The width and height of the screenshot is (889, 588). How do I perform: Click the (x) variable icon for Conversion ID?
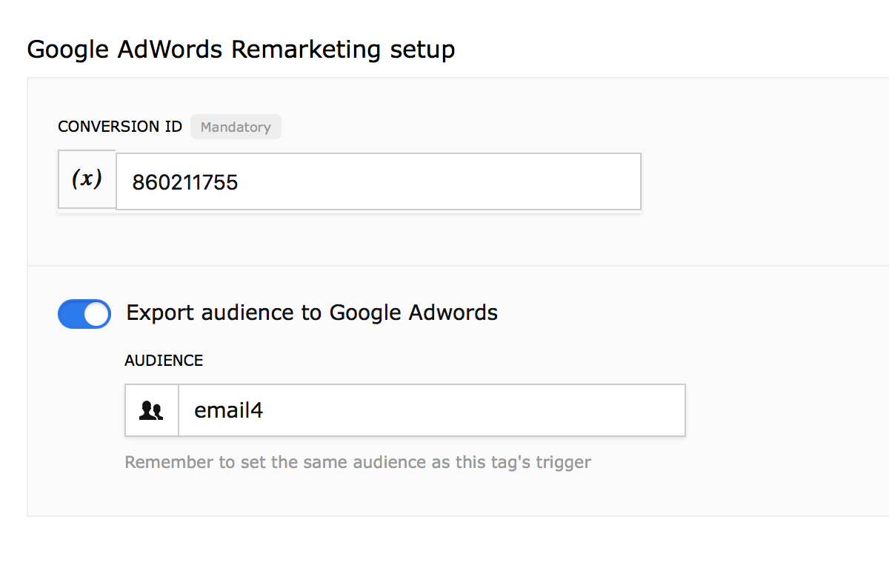coord(87,179)
